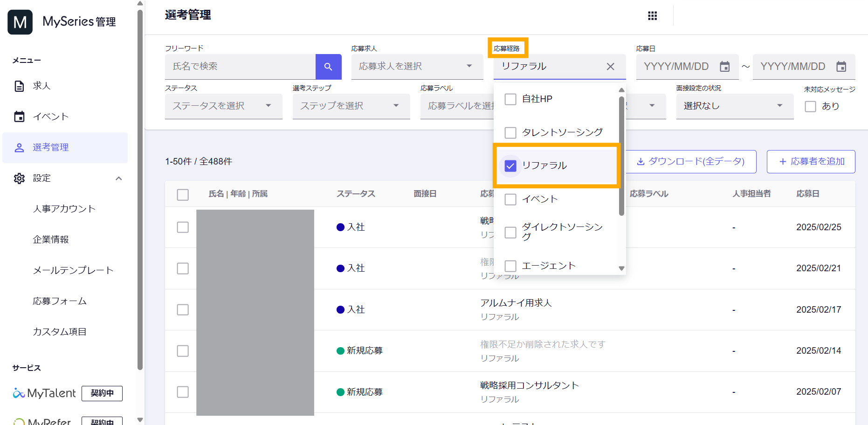Click the イベント calendar icon in sidebar
868x425 pixels.
[x=19, y=117]
